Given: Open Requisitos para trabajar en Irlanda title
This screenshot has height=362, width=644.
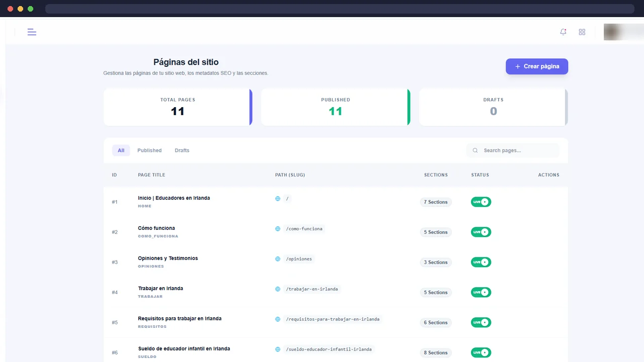Looking at the screenshot, I should pos(180,319).
